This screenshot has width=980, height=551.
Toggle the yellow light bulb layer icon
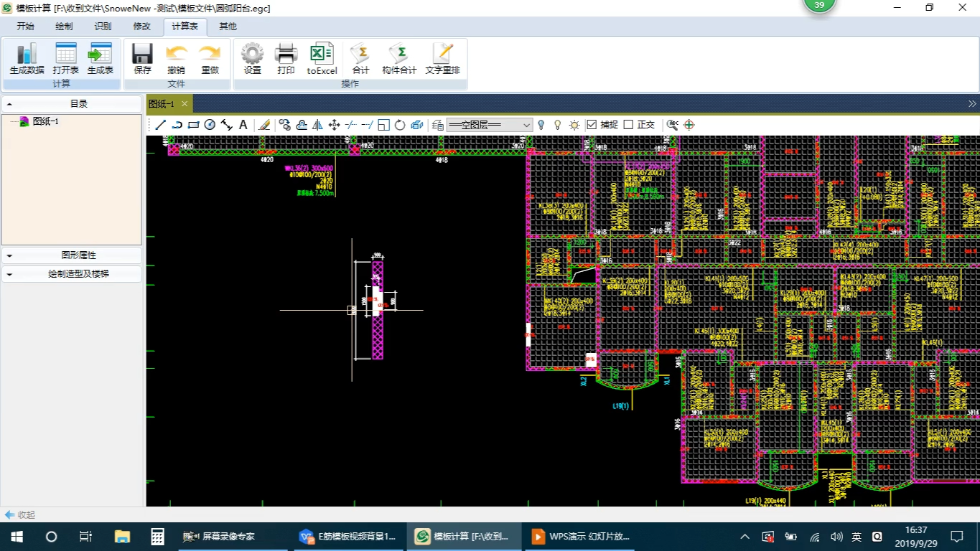[557, 125]
